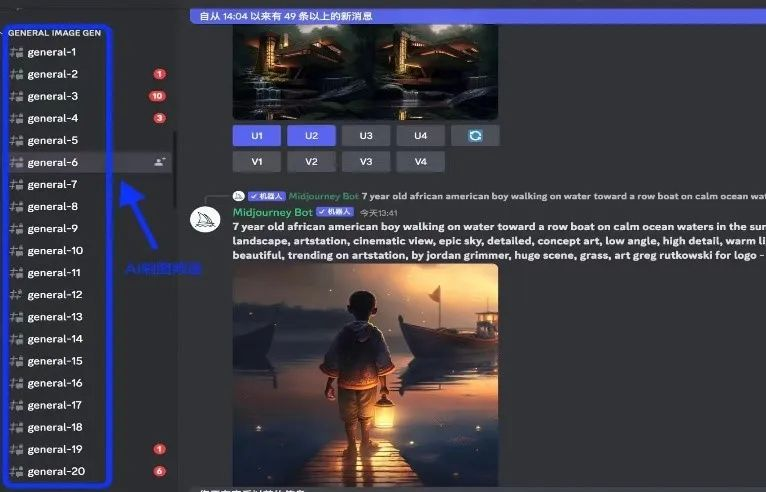The image size is (766, 492).
Task: Click the U2 upscale button
Action: tap(312, 135)
